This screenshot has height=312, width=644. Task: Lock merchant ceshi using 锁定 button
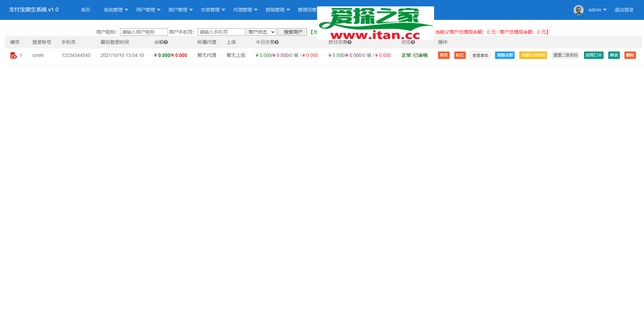460,55
